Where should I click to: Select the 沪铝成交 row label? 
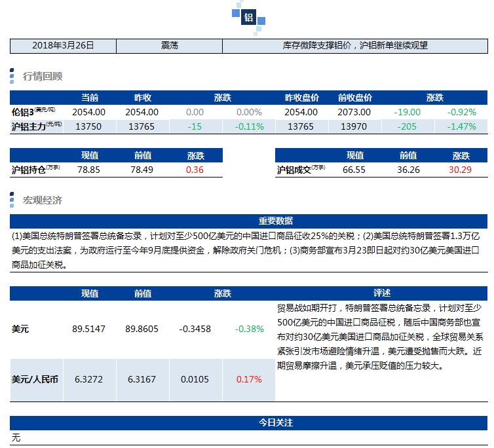click(301, 170)
